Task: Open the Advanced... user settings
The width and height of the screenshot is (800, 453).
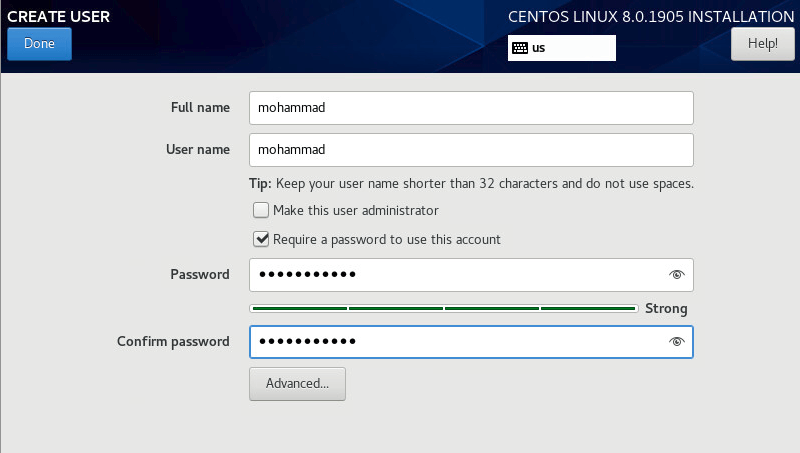Action: [297, 384]
